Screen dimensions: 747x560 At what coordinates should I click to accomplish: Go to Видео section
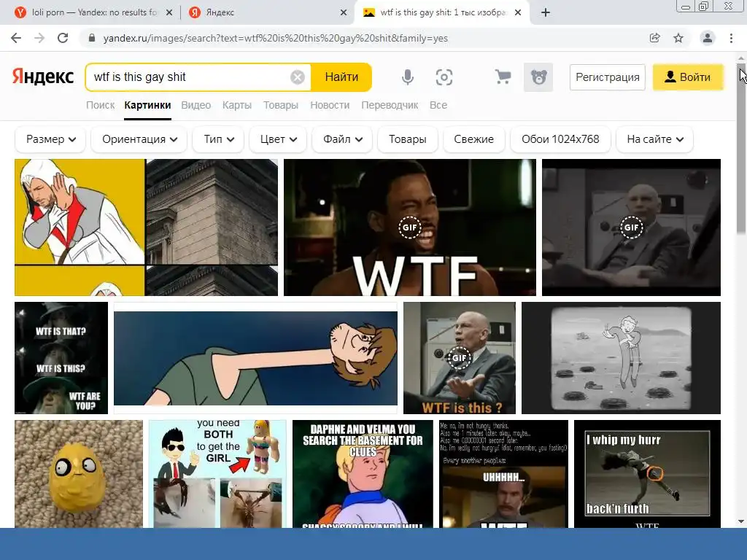pos(196,105)
